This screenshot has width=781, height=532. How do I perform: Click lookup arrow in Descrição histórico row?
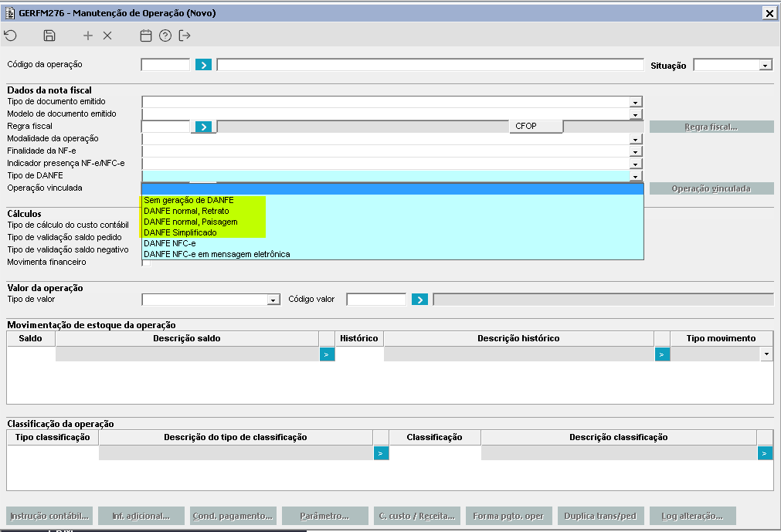[x=662, y=354]
